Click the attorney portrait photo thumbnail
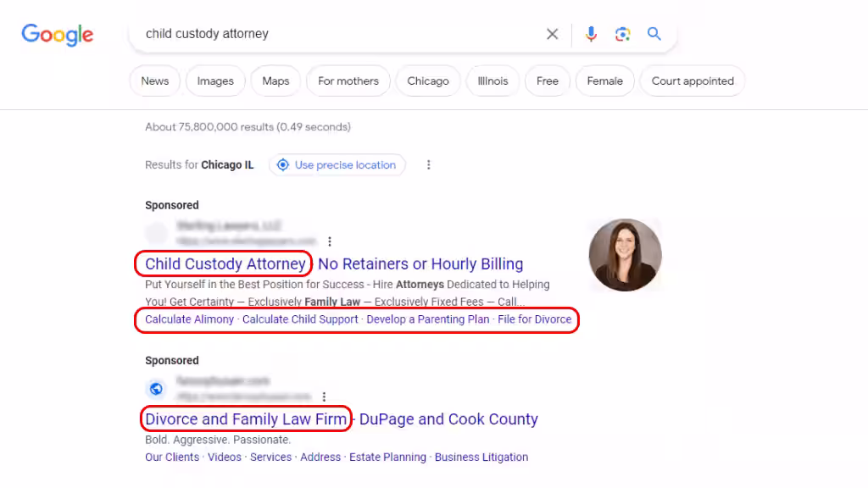The height and width of the screenshot is (488, 868). pyautogui.click(x=625, y=255)
